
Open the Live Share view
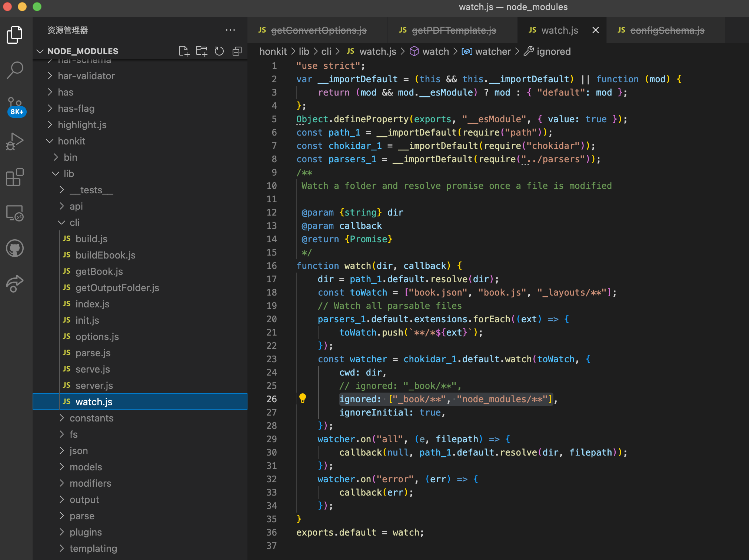tap(15, 284)
